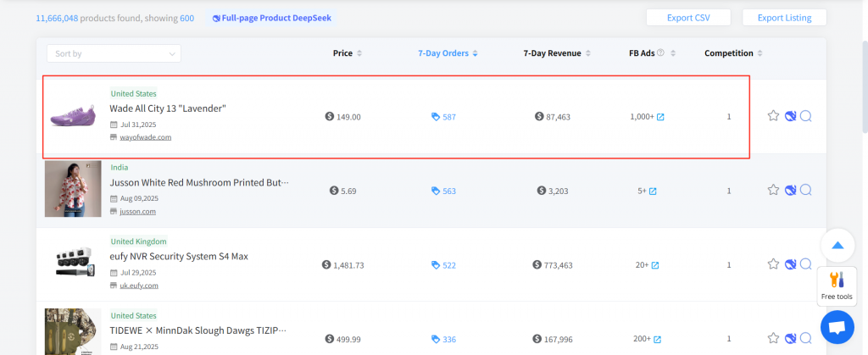
Task: Open the Free tools widget
Action: [x=837, y=286]
